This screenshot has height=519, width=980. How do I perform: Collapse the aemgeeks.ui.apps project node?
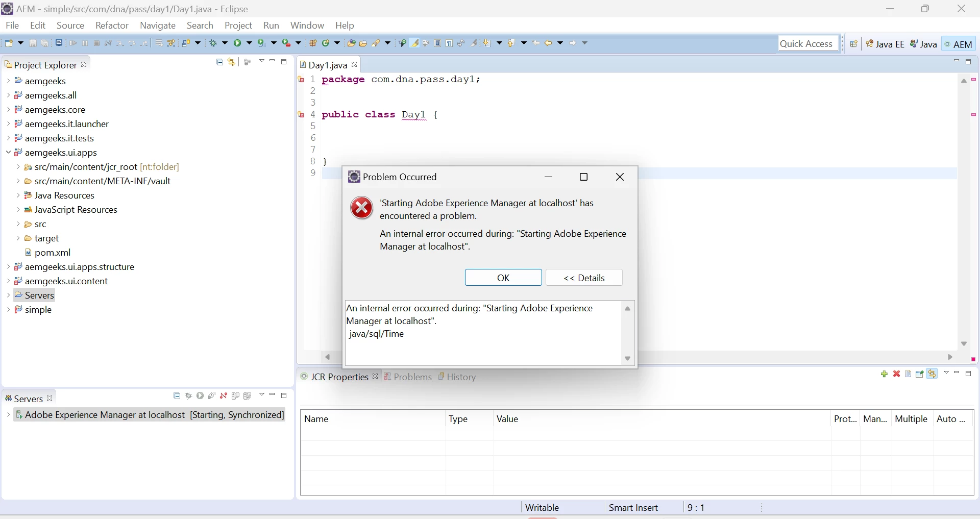click(x=8, y=152)
